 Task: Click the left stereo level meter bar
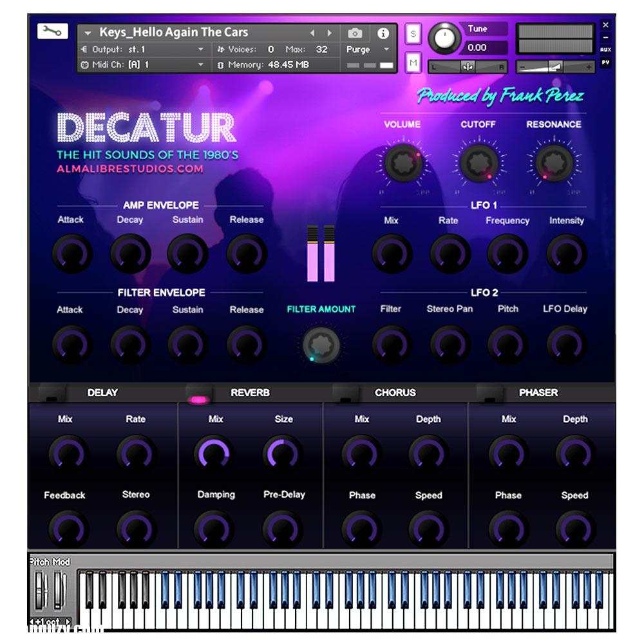(x=312, y=253)
